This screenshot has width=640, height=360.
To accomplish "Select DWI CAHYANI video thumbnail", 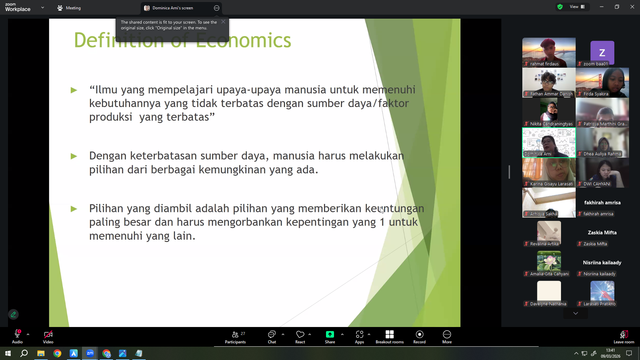I will coord(602,173).
